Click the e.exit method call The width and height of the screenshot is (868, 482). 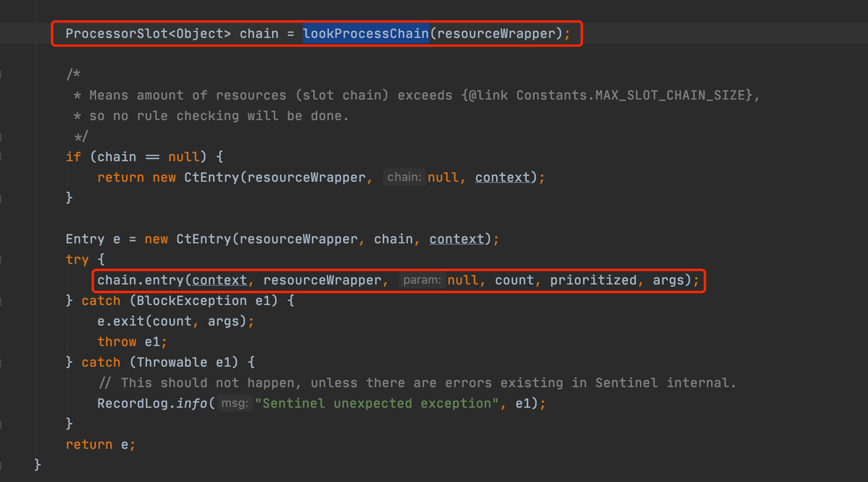128,321
